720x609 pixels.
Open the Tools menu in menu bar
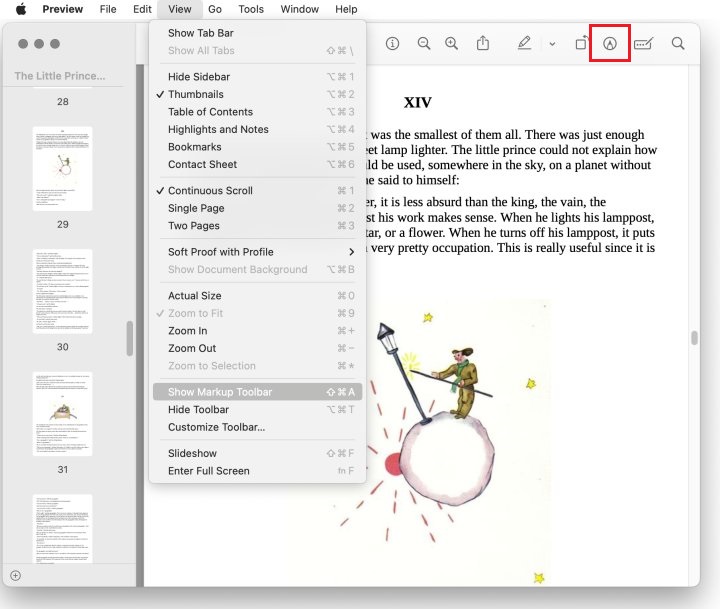tap(251, 9)
